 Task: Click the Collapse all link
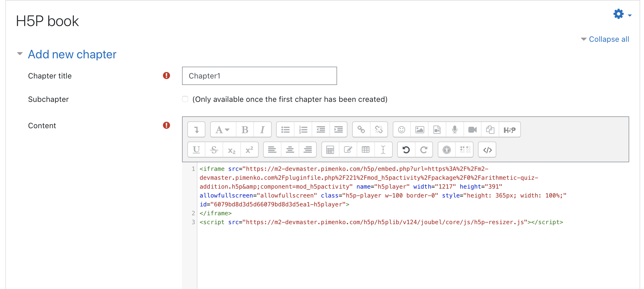tap(609, 39)
